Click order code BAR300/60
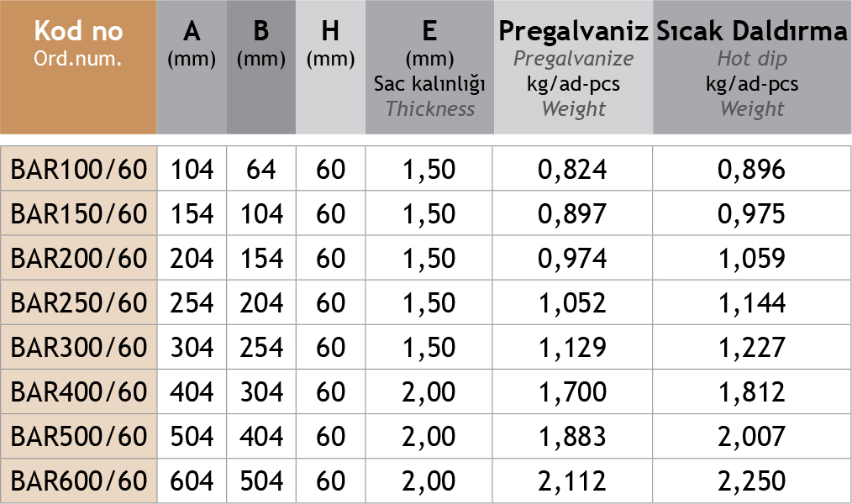Screen dimensions: 852x504 (x=79, y=348)
